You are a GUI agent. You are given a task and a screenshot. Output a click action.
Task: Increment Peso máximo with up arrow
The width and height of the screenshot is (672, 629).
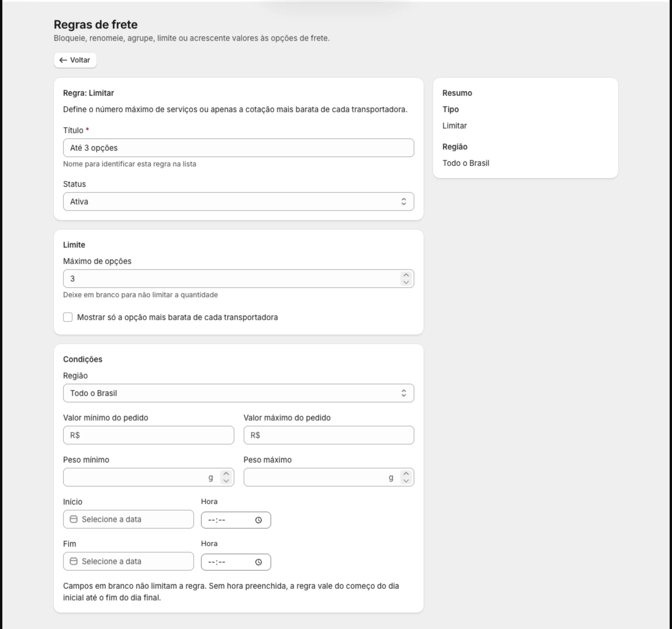point(406,474)
